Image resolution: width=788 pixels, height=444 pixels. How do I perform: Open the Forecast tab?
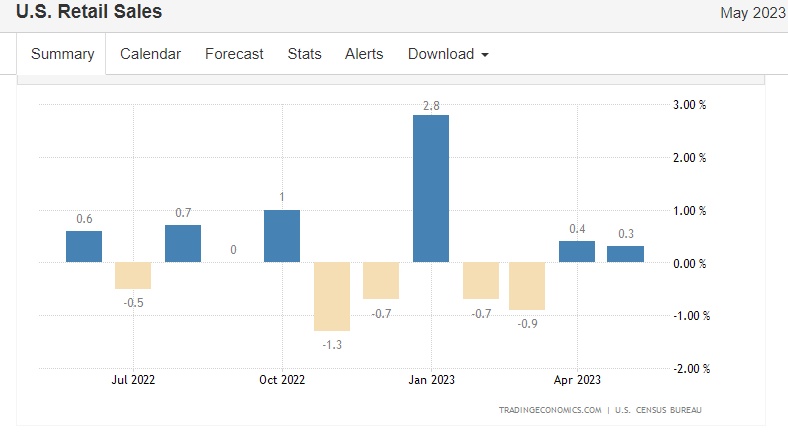coord(234,54)
